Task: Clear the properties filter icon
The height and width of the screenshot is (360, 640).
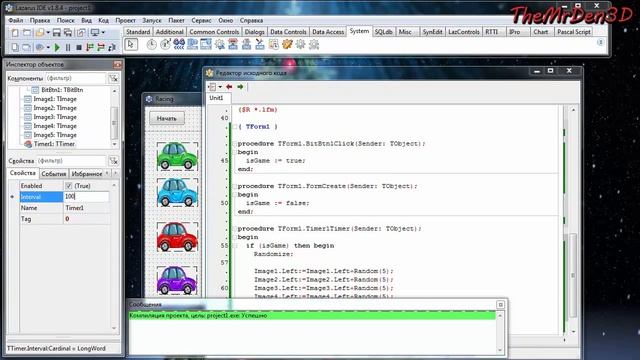Action: click(x=113, y=161)
